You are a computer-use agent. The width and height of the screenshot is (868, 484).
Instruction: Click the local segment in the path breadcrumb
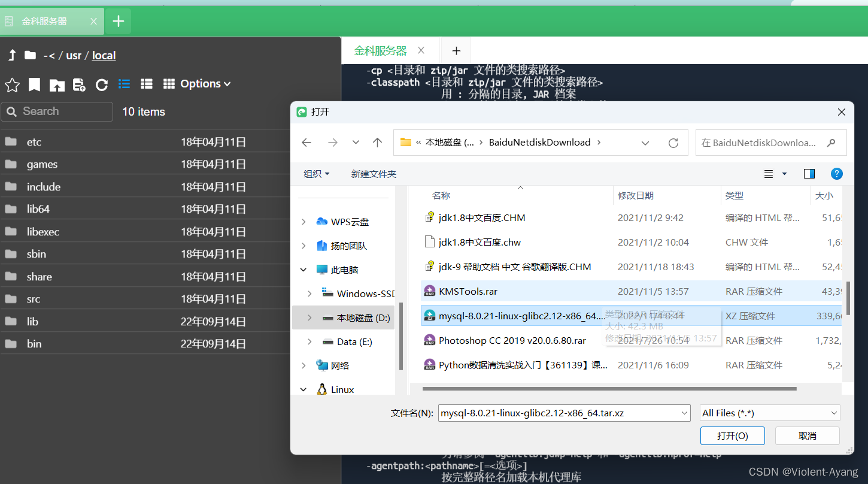click(x=104, y=56)
